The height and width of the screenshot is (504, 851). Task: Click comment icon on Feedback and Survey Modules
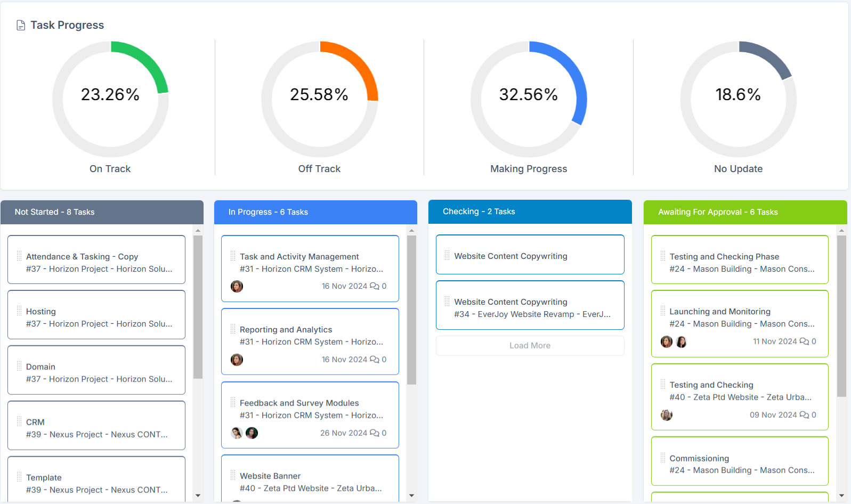pyautogui.click(x=375, y=433)
